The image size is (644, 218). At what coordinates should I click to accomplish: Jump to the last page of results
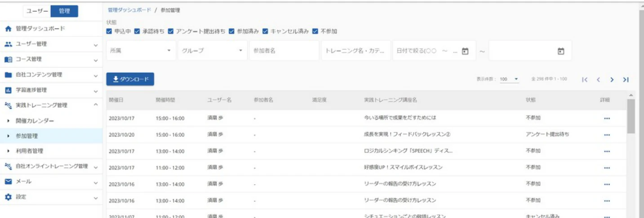(x=626, y=80)
